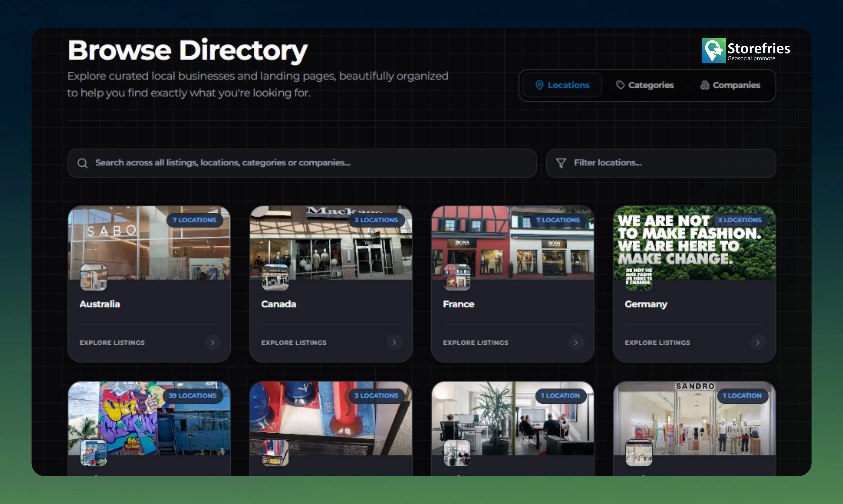Click the 3 Locations badge on Canada
This screenshot has height=504, width=843.
pos(376,220)
